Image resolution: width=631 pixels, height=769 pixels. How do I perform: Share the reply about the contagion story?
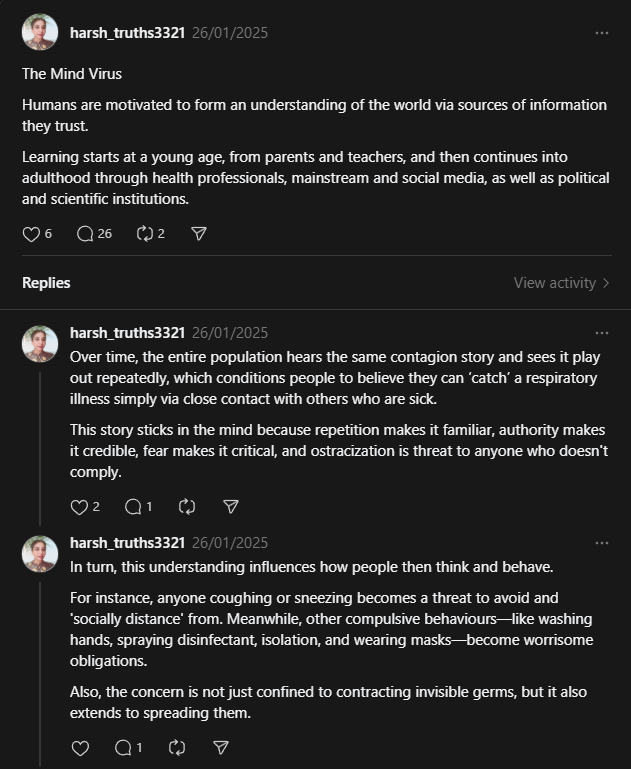click(x=231, y=507)
